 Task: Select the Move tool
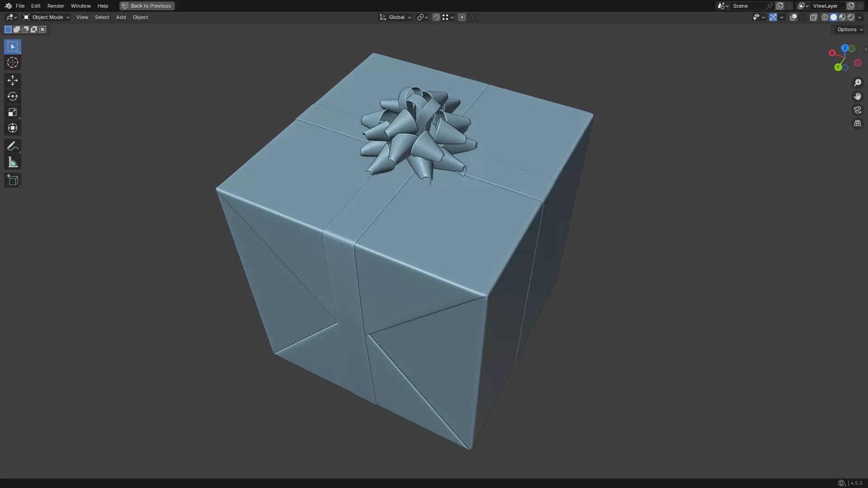coord(13,80)
